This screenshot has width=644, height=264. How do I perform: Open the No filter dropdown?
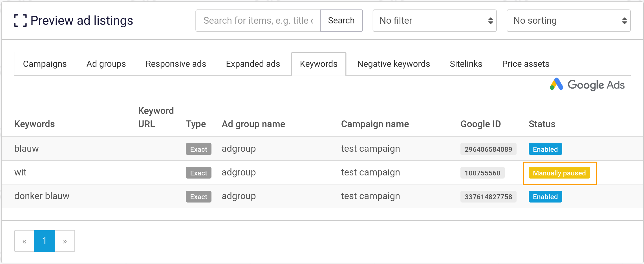coord(434,21)
